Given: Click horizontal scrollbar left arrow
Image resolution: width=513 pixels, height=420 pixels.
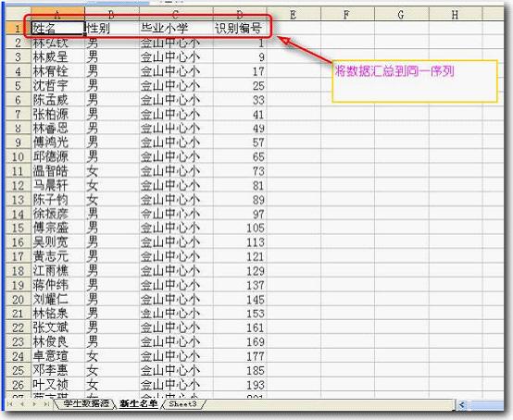Looking at the screenshot, I should (462, 405).
